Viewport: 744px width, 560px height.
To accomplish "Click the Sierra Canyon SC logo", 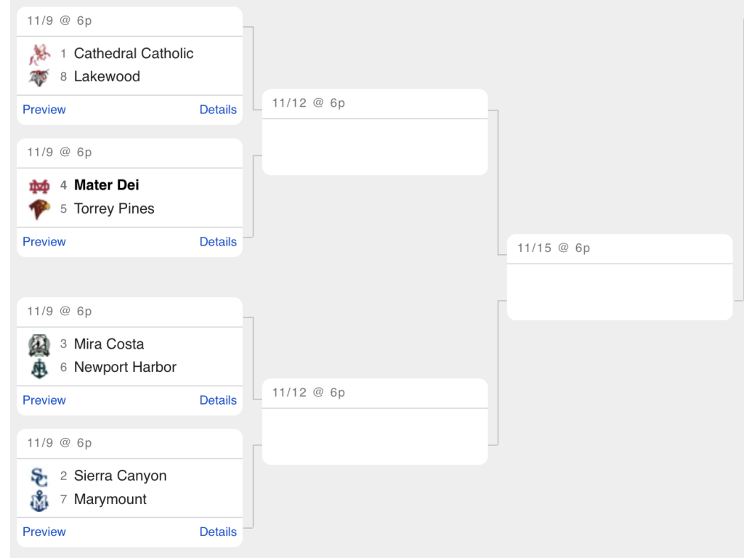I will (x=39, y=476).
